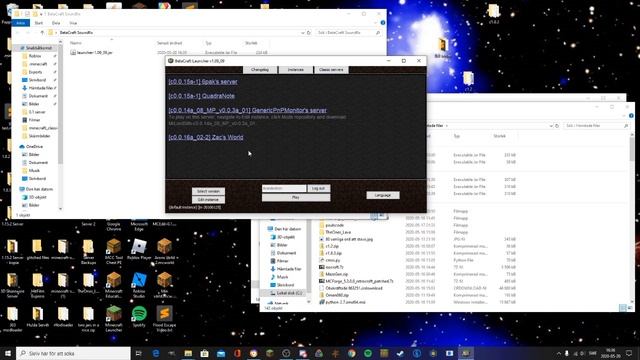Open the MCC Tool Chest PE desktop icon

(x=113, y=251)
